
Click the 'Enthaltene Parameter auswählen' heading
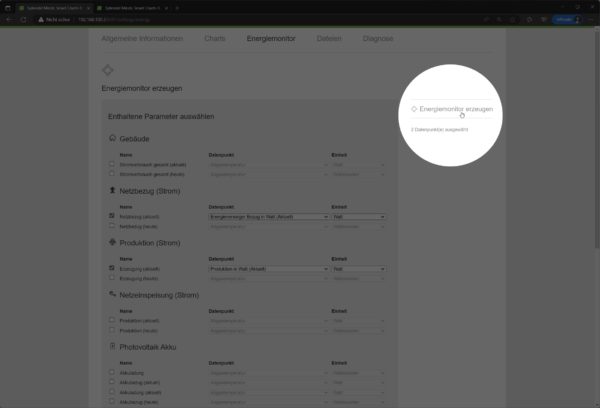coord(161,117)
